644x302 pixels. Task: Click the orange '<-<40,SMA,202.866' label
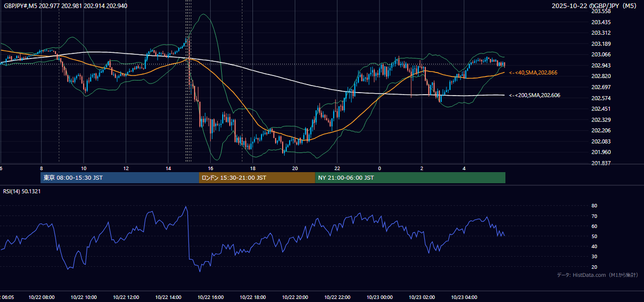(x=533, y=73)
